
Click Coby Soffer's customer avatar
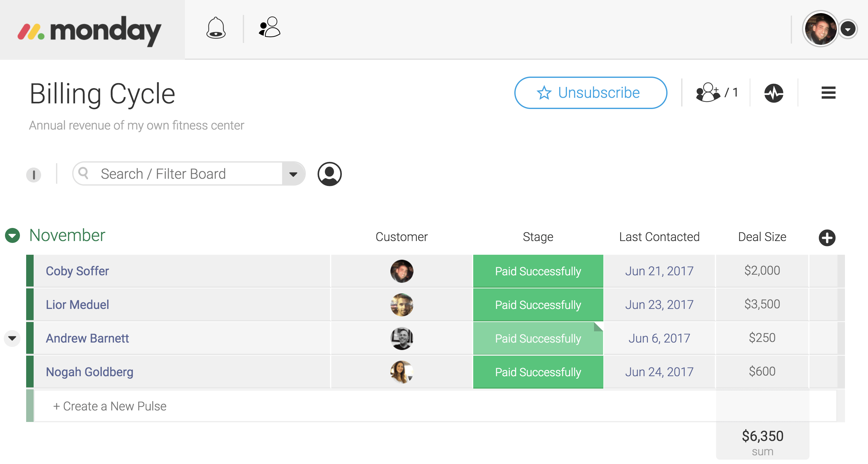click(x=402, y=271)
